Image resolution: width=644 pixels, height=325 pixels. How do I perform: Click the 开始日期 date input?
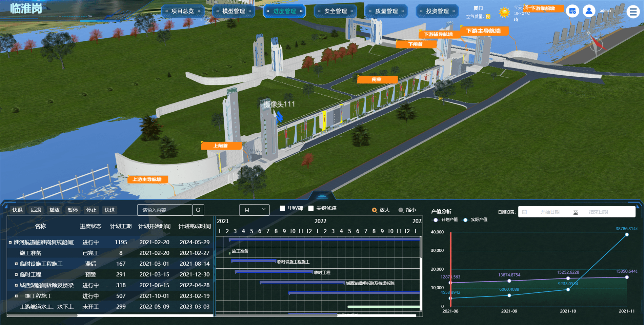(x=549, y=212)
